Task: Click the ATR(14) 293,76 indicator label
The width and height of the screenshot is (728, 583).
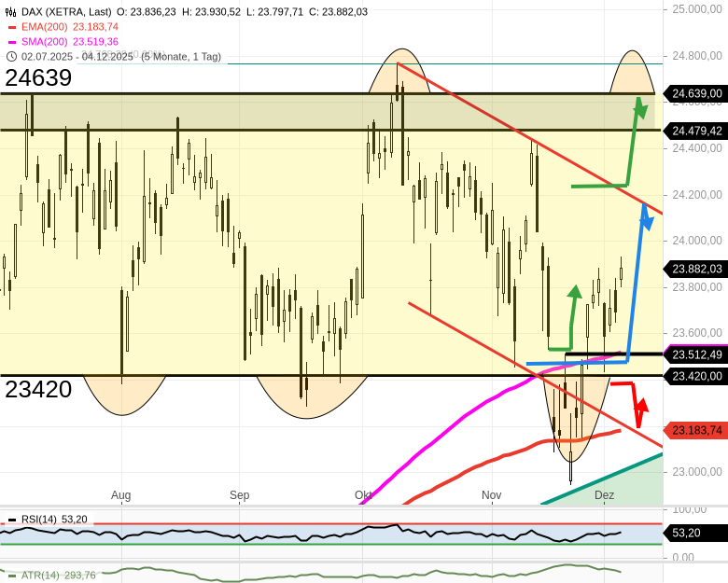Action: [x=59, y=576]
